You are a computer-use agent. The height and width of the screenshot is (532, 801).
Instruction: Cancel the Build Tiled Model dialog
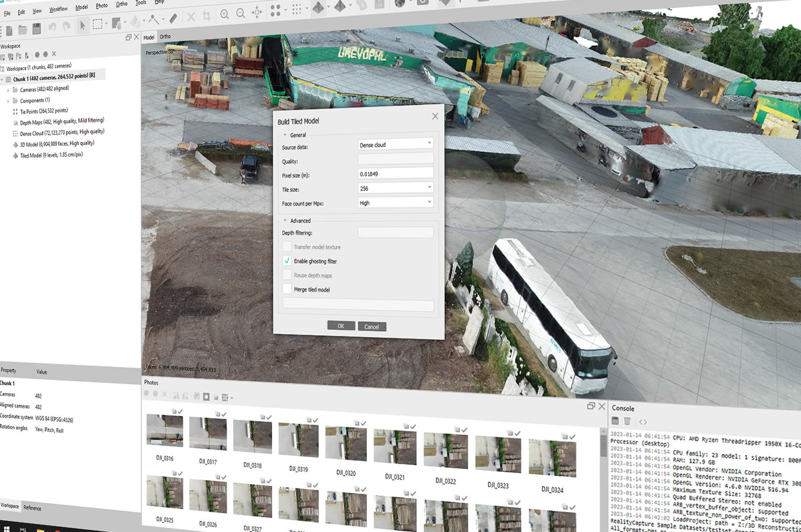372,326
